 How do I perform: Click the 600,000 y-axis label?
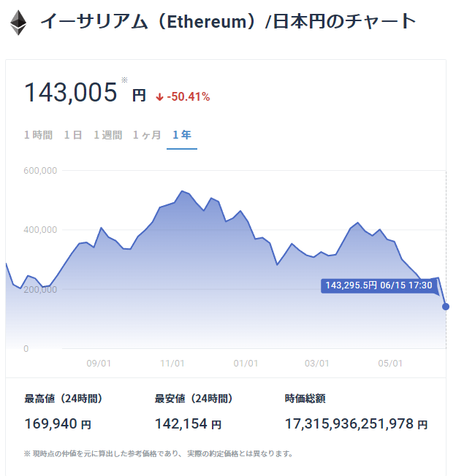click(x=40, y=171)
